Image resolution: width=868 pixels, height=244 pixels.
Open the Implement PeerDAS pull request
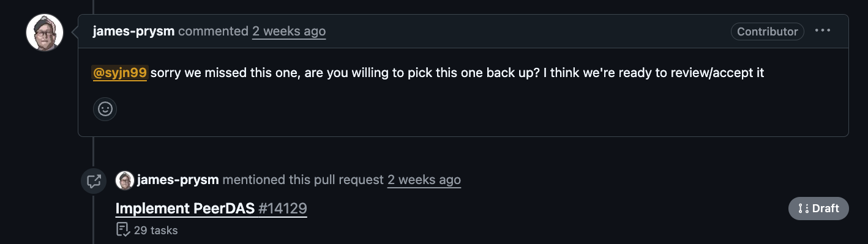(x=185, y=209)
